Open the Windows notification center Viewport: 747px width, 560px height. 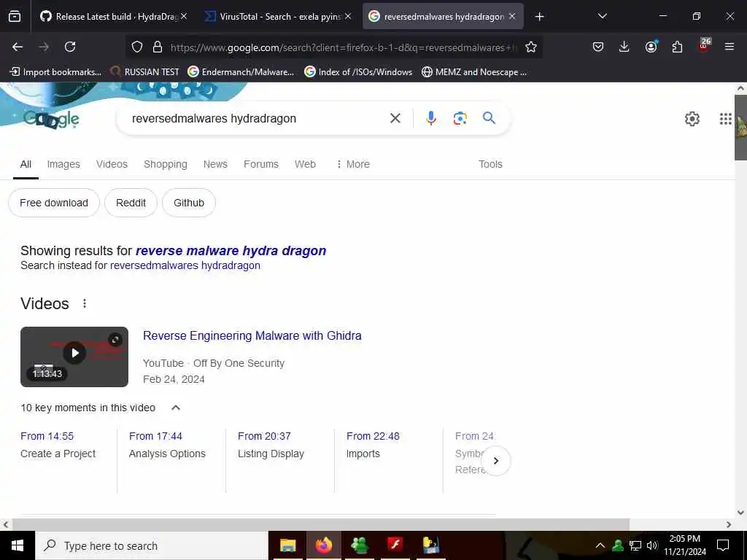(723, 545)
